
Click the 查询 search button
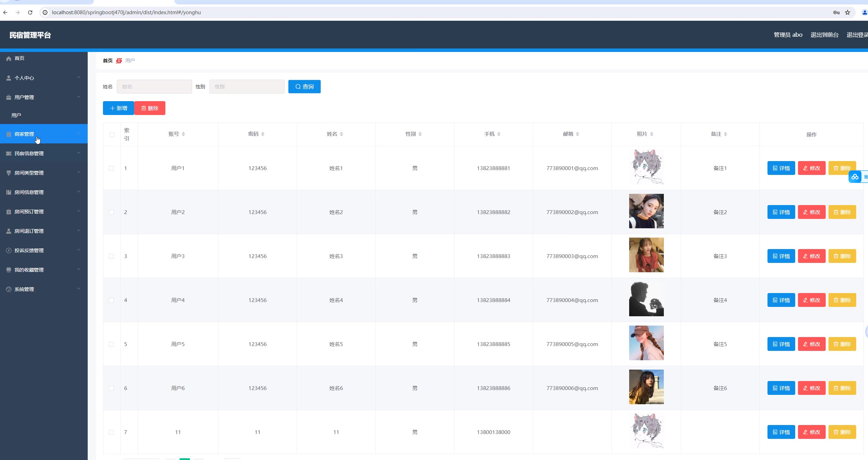click(304, 87)
